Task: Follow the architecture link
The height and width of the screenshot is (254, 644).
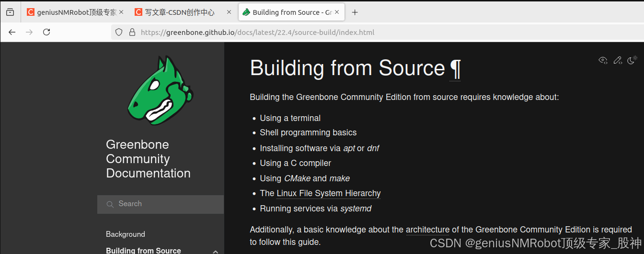Action: pyautogui.click(x=427, y=230)
